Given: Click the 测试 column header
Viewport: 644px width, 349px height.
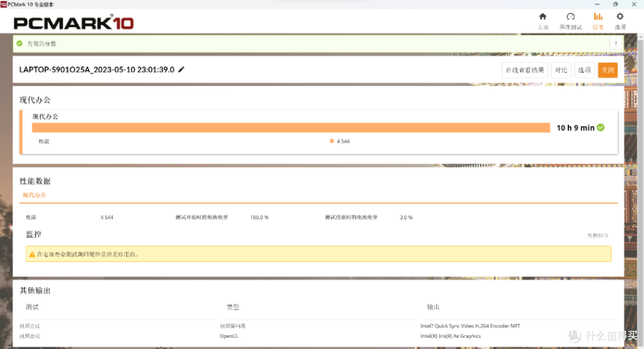Looking at the screenshot, I should (x=32, y=307).
